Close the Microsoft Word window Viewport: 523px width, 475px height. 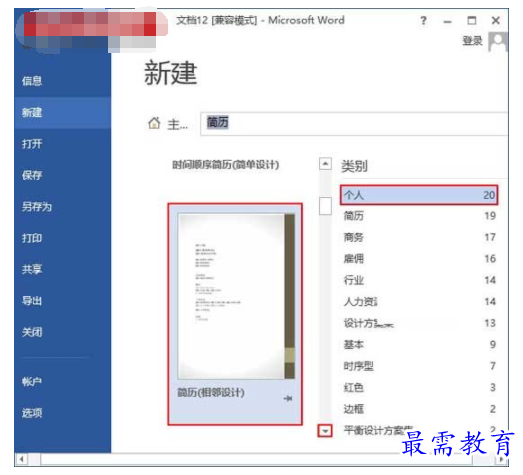tap(496, 21)
